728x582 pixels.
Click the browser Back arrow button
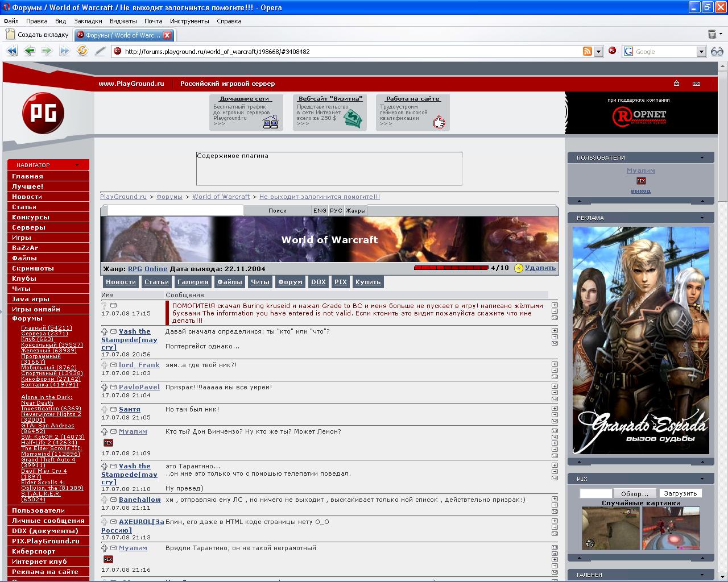click(x=30, y=51)
